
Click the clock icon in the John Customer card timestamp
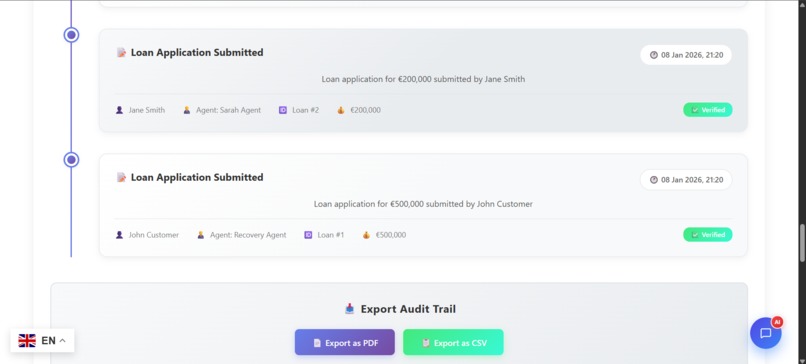click(x=653, y=180)
